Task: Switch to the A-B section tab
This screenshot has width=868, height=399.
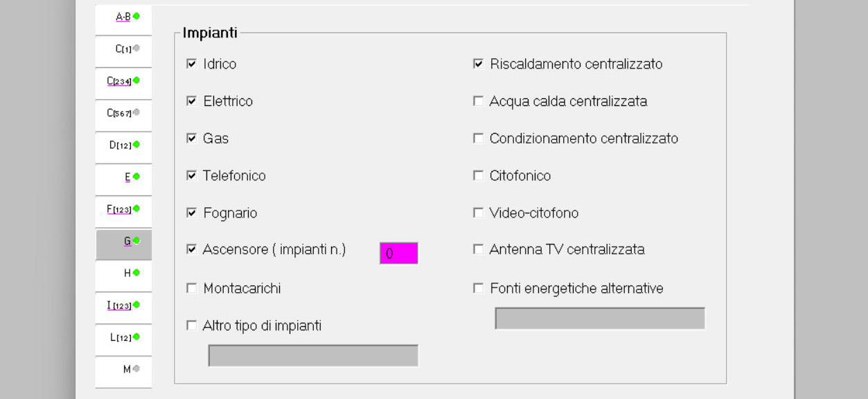Action: tap(123, 17)
